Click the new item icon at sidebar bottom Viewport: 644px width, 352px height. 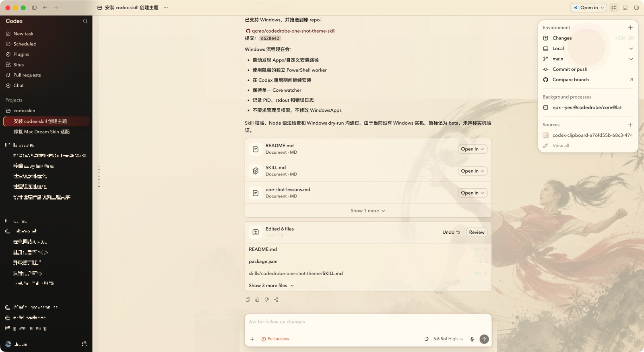pos(85,344)
